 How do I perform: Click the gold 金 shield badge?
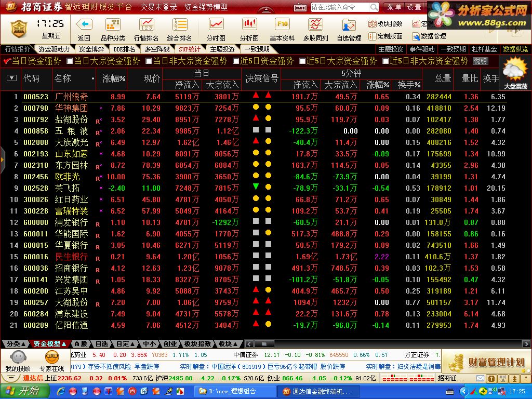(x=19, y=29)
